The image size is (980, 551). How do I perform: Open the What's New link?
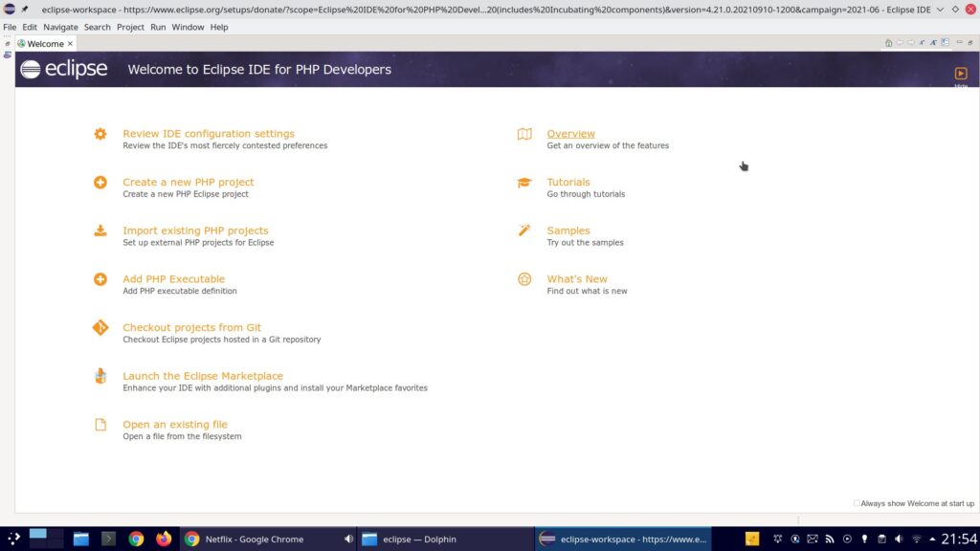coord(577,279)
